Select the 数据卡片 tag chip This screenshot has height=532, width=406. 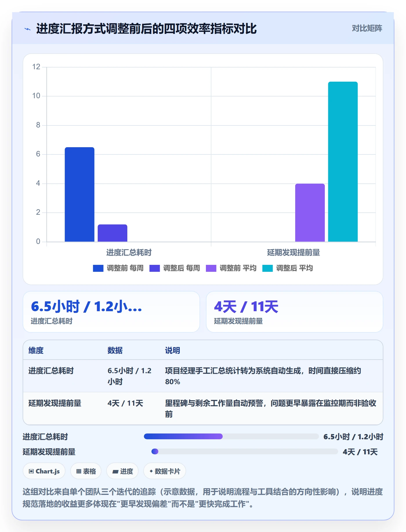pyautogui.click(x=165, y=471)
